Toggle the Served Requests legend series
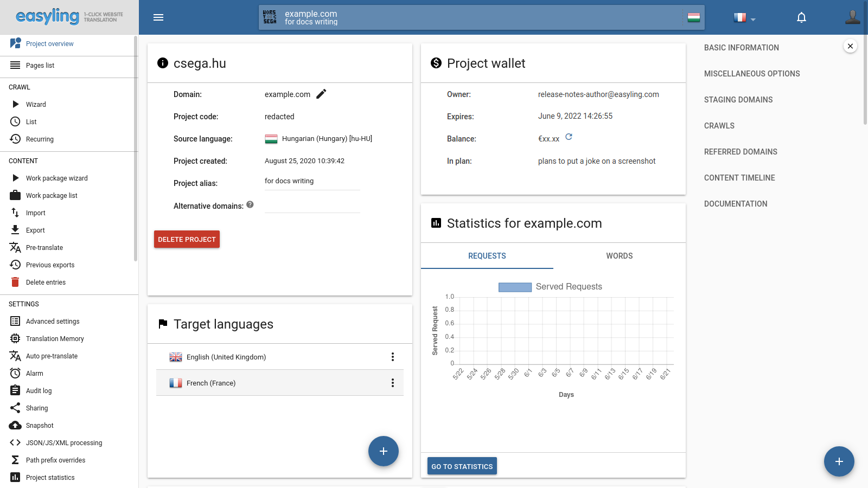 coord(550,287)
